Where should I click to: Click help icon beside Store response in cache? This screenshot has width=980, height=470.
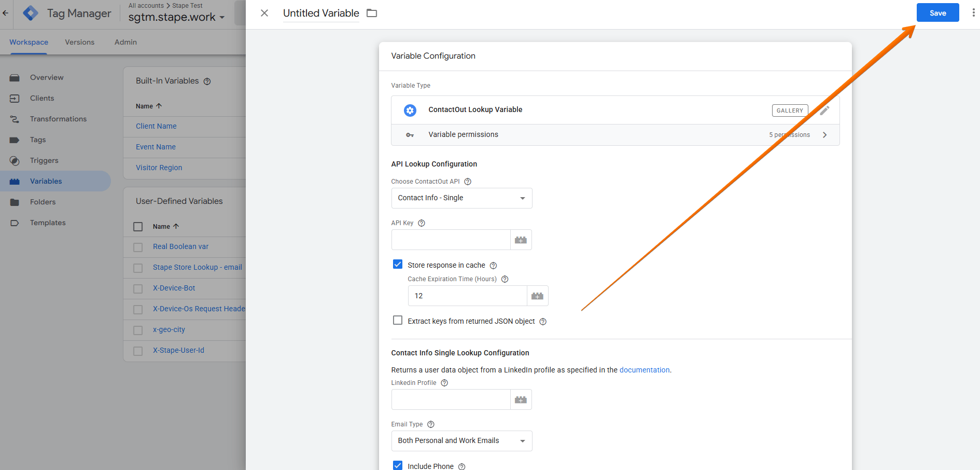click(x=494, y=266)
